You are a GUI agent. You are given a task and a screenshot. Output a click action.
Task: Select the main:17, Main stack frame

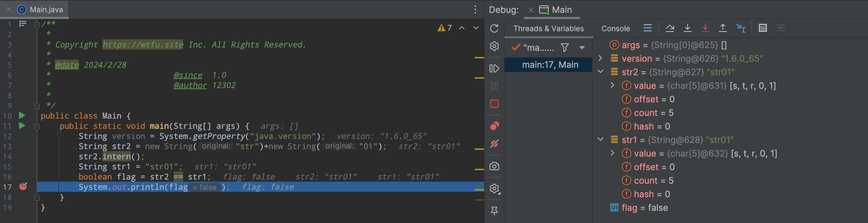(x=550, y=65)
